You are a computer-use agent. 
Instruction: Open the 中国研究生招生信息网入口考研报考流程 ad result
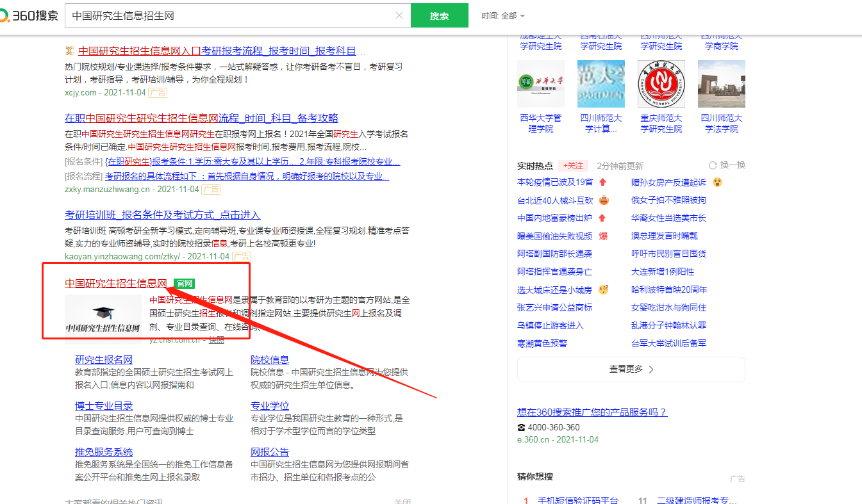222,51
